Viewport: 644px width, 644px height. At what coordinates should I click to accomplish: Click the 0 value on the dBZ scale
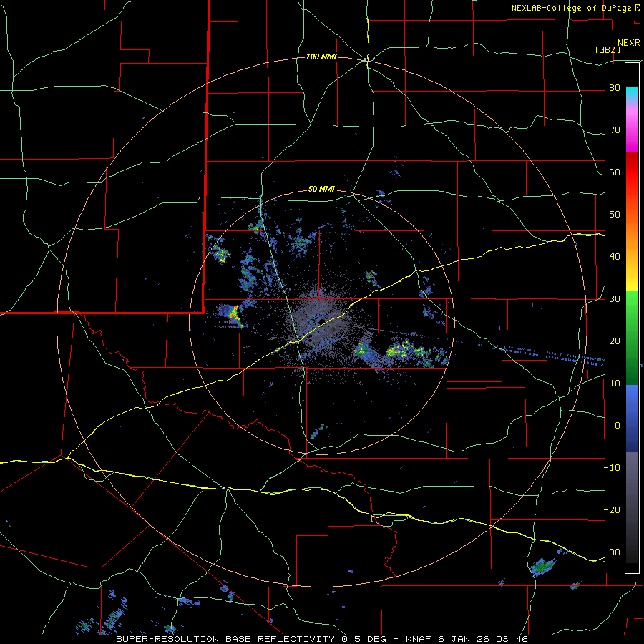[x=618, y=426]
